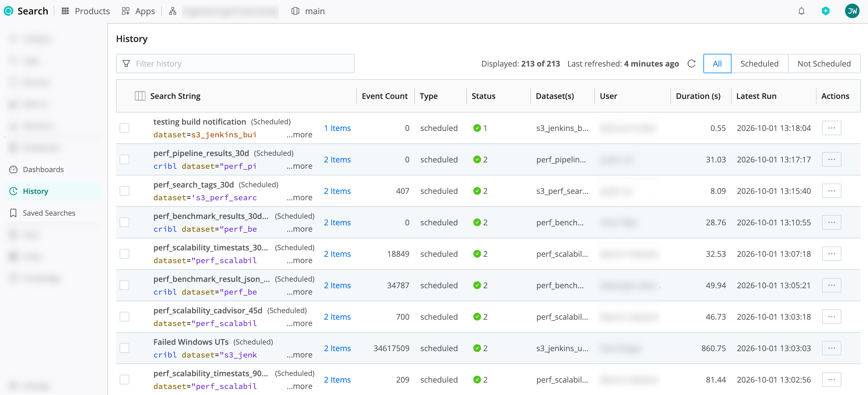Select checkbox for testing build notification row
The image size is (868, 395).
(x=124, y=128)
